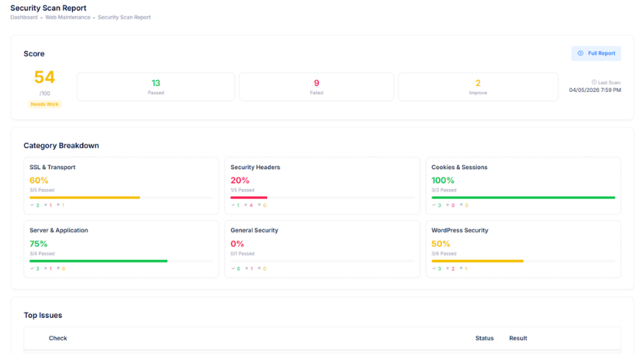Click the SSL & Transport progress bar
Image resolution: width=644 pixels, height=354 pixels.
121,197
